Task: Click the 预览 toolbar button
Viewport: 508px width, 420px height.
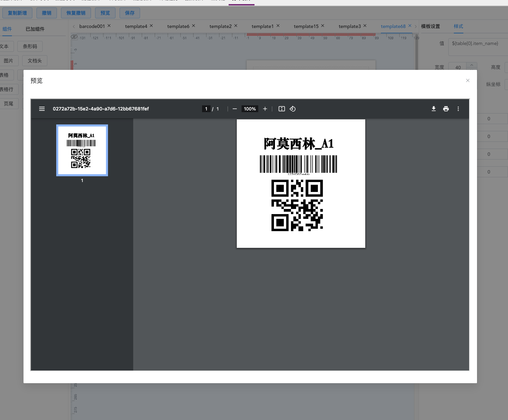Action: pos(105,13)
